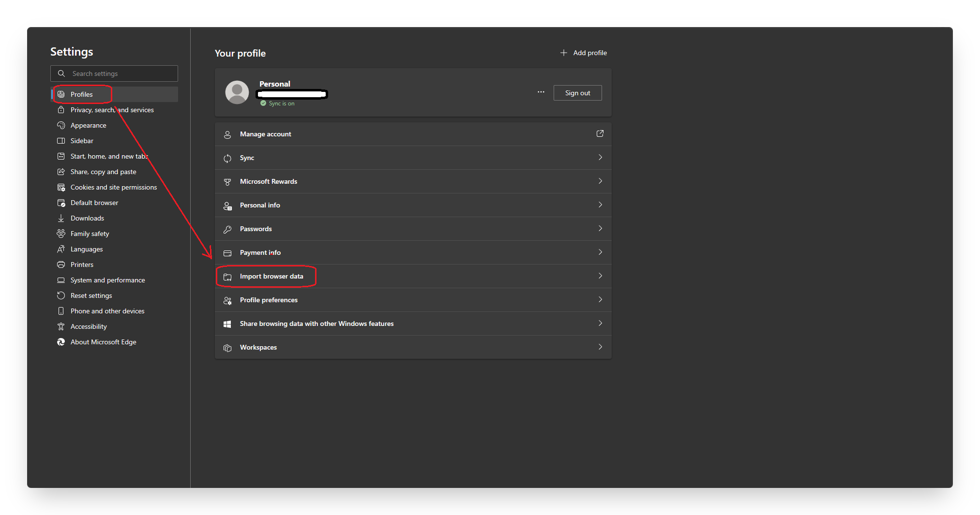Open Privacy, search, and services settings
The height and width of the screenshot is (515, 980).
pyautogui.click(x=112, y=110)
